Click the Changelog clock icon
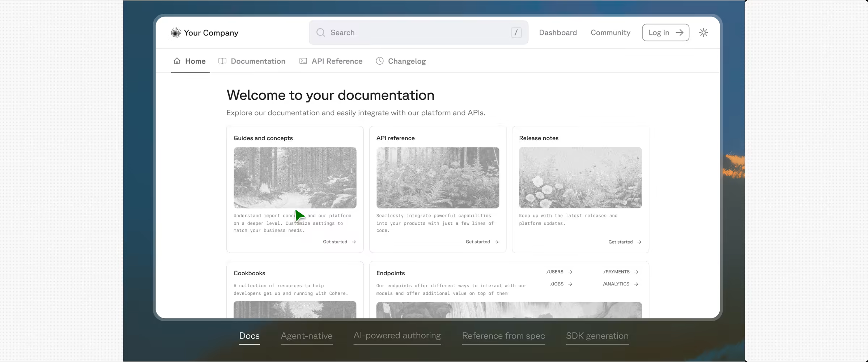The image size is (868, 362). pyautogui.click(x=379, y=61)
